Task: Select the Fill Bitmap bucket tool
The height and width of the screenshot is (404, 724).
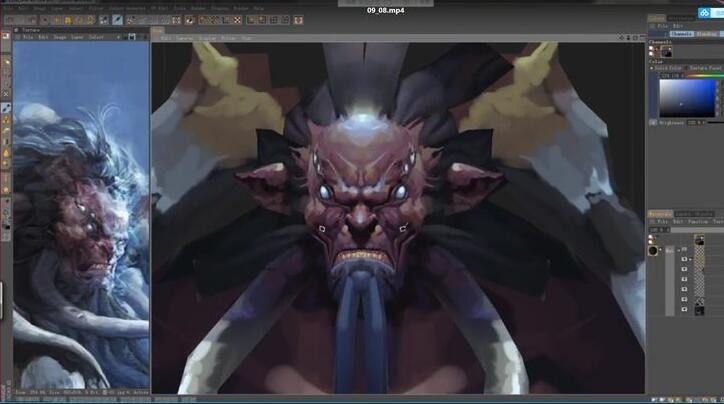Action: [x=6, y=153]
